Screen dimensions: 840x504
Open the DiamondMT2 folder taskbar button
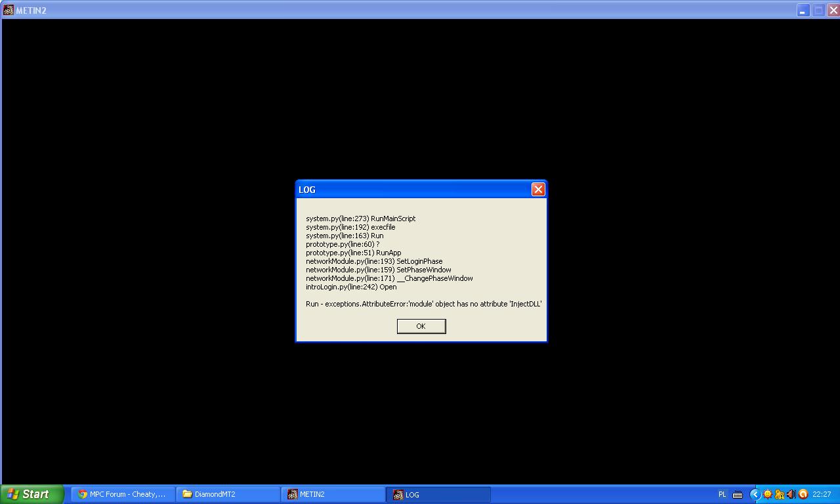point(228,494)
